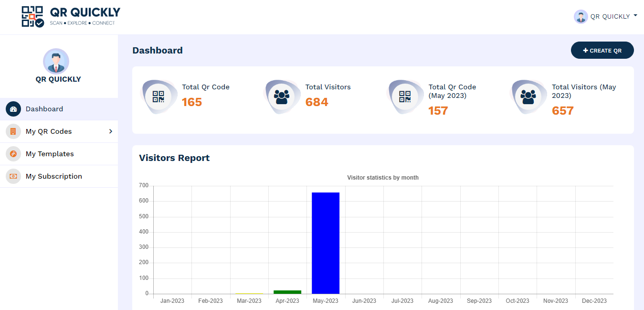644x310 pixels.
Task: Click the value 684 under Total Visitors
Action: [x=317, y=102]
